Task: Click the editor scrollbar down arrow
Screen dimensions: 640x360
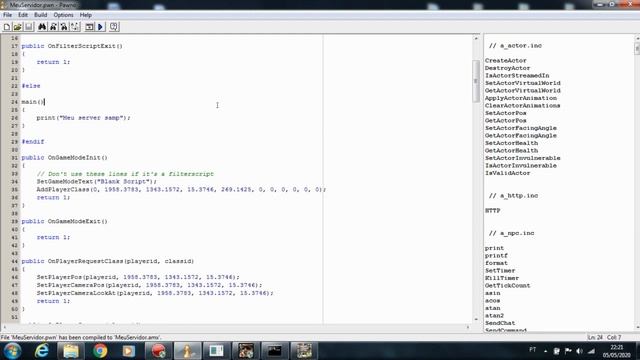Action: click(476, 320)
